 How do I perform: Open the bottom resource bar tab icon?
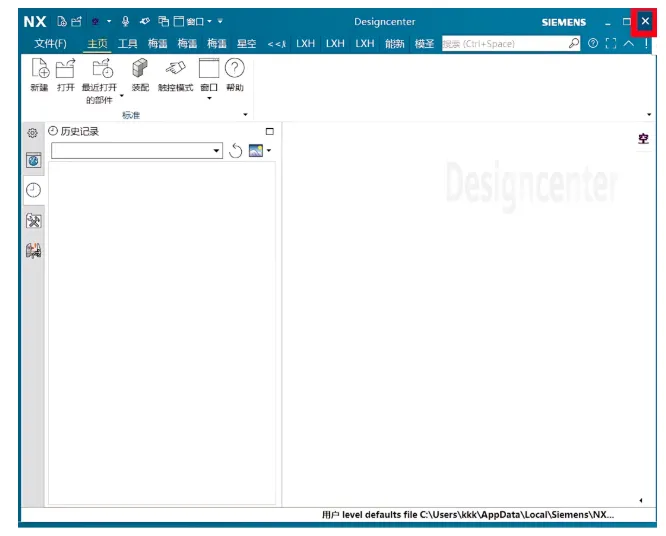pos(34,251)
